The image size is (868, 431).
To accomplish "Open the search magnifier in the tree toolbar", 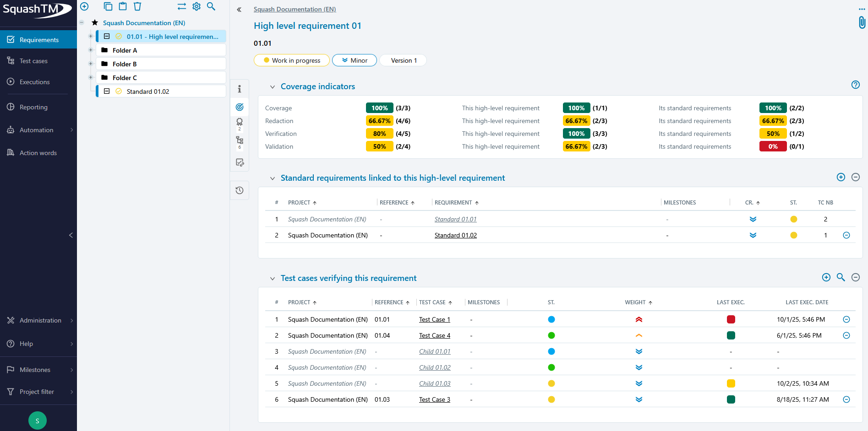I will click(x=211, y=7).
